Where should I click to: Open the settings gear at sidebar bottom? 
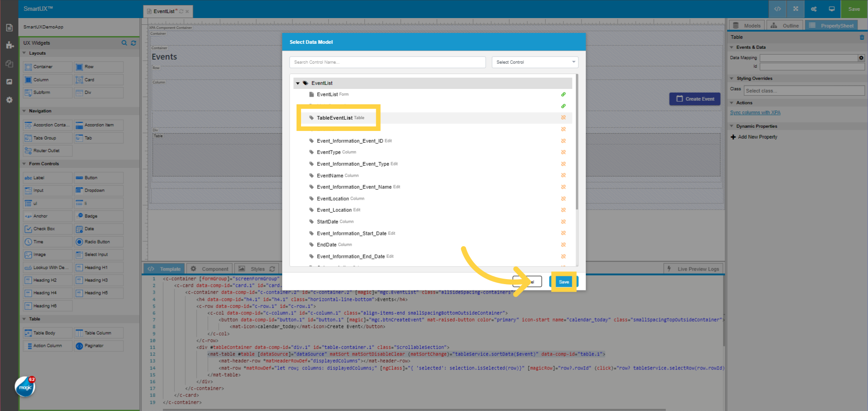(9, 100)
